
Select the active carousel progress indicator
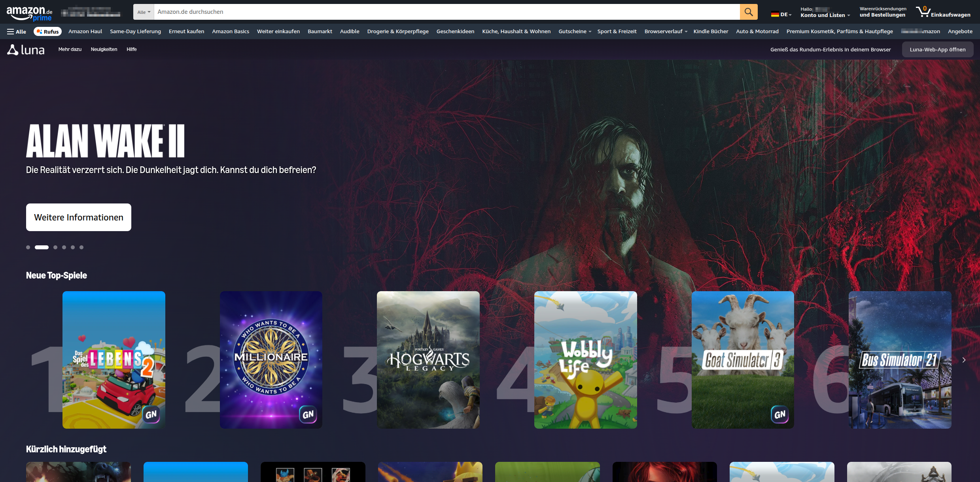42,247
